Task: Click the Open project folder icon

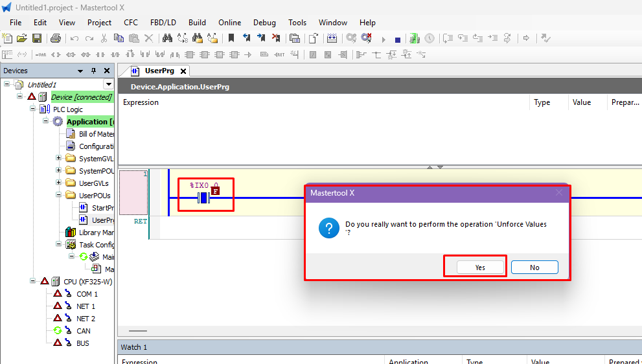Action: pyautogui.click(x=22, y=39)
